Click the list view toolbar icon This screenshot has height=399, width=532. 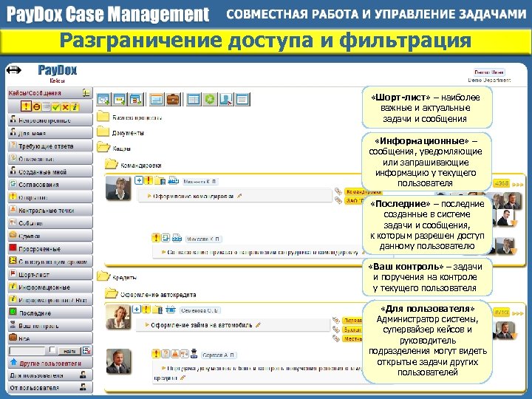tap(242, 100)
